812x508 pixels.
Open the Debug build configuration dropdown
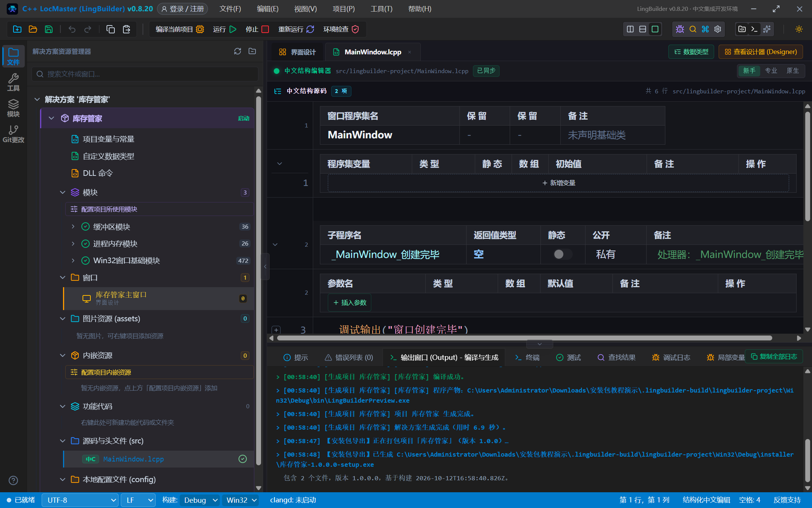click(200, 500)
